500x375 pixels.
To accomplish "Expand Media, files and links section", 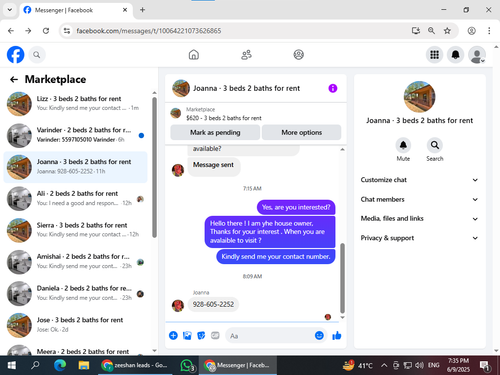I will tap(419, 219).
